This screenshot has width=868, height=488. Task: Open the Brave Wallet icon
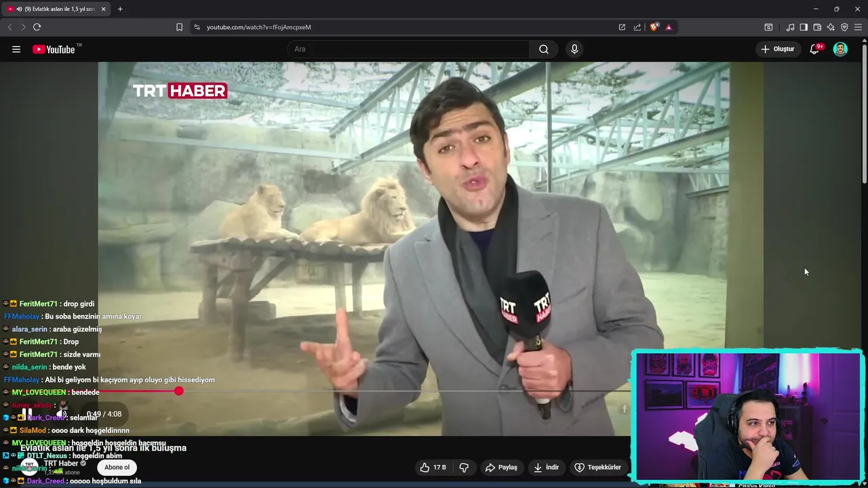point(817,27)
